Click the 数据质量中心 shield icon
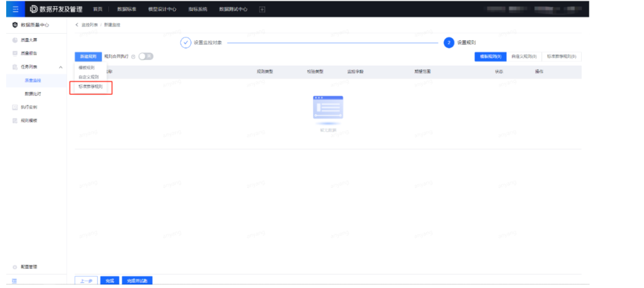Viewport: 644px width, 288px height. coord(15,25)
